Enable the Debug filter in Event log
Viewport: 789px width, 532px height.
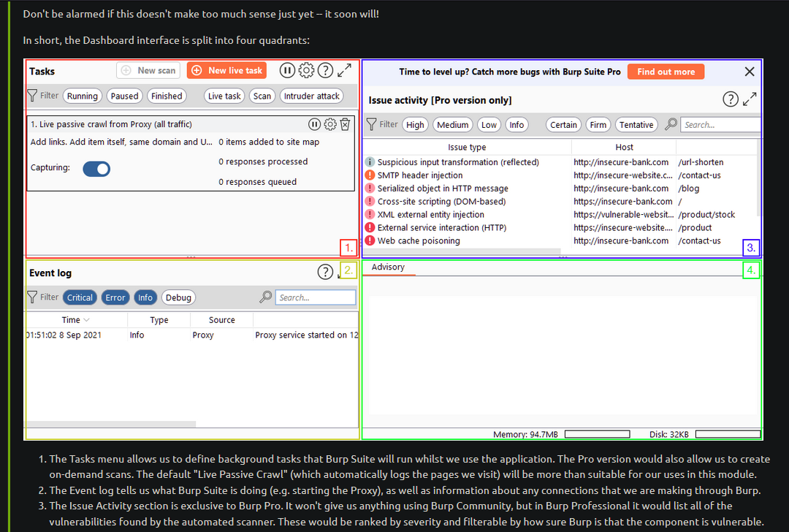point(179,297)
